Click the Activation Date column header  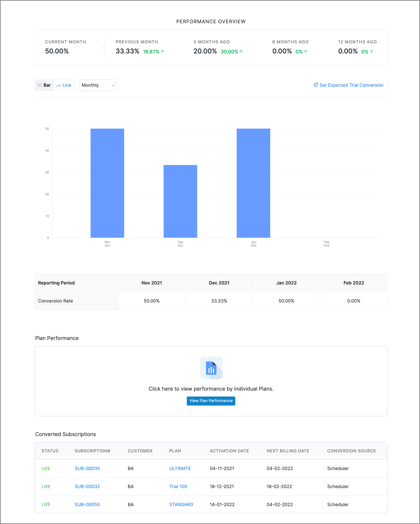(229, 451)
